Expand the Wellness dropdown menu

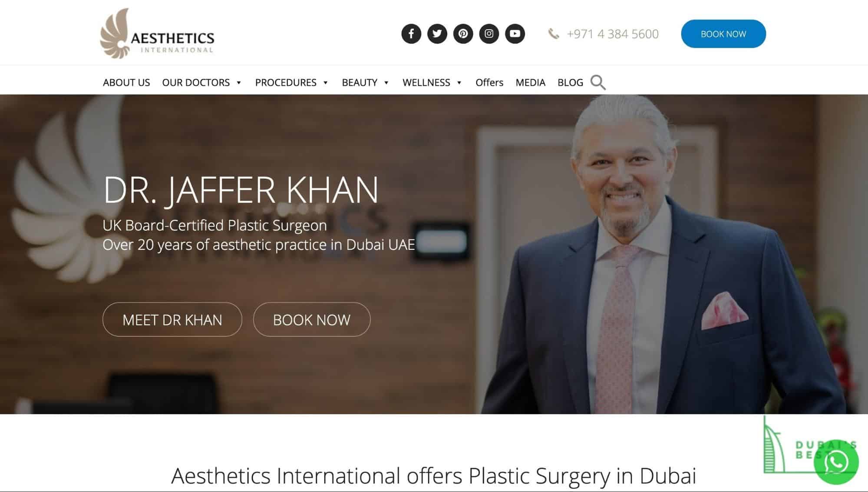(432, 83)
